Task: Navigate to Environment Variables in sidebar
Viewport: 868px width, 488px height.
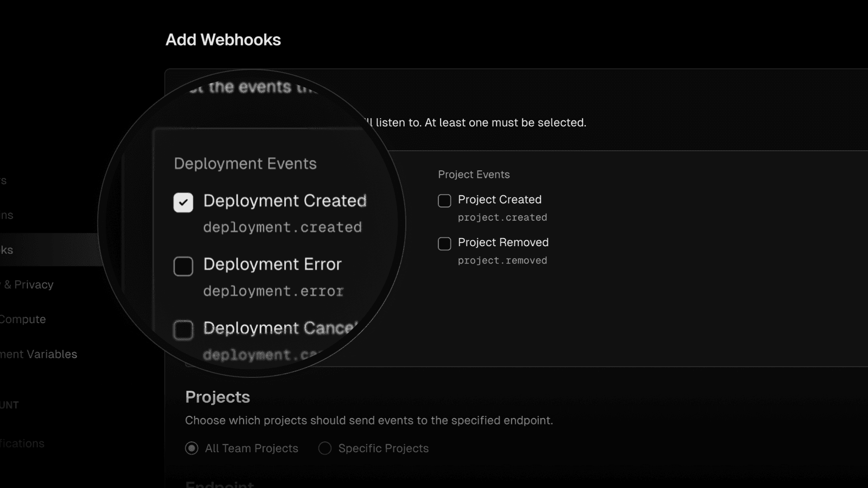Action: point(39,354)
